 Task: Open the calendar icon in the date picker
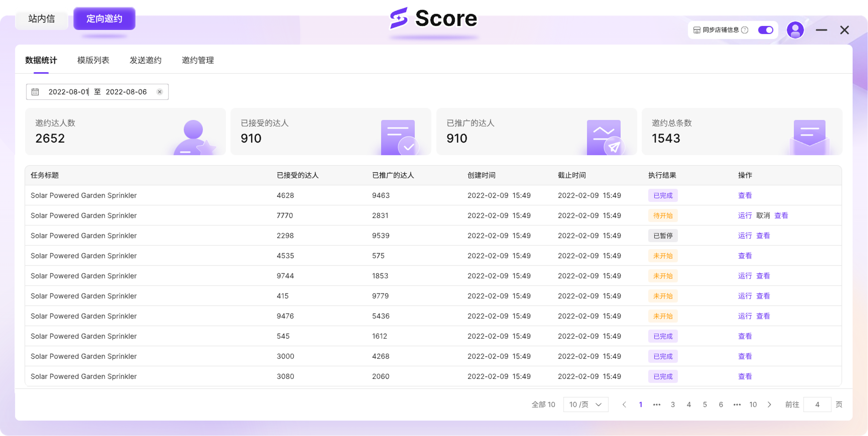35,91
